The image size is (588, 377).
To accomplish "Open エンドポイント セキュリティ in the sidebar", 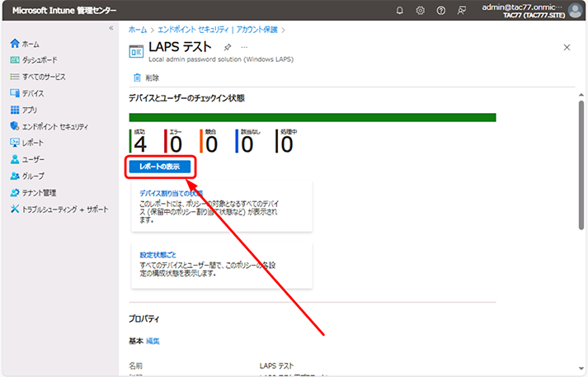I will point(49,126).
